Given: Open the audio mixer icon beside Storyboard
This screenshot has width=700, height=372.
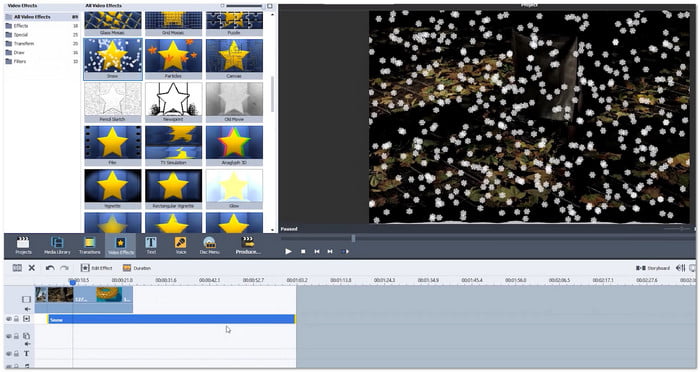Looking at the screenshot, I should click(x=680, y=268).
